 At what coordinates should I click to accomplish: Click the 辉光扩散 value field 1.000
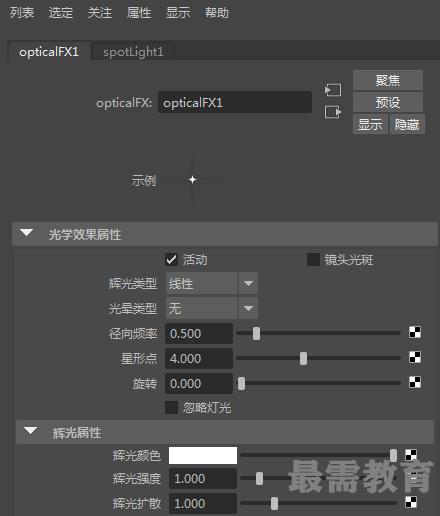[x=203, y=503]
